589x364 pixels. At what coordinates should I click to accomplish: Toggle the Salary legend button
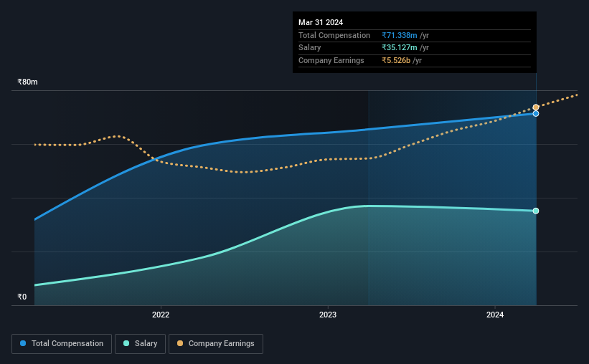140,344
